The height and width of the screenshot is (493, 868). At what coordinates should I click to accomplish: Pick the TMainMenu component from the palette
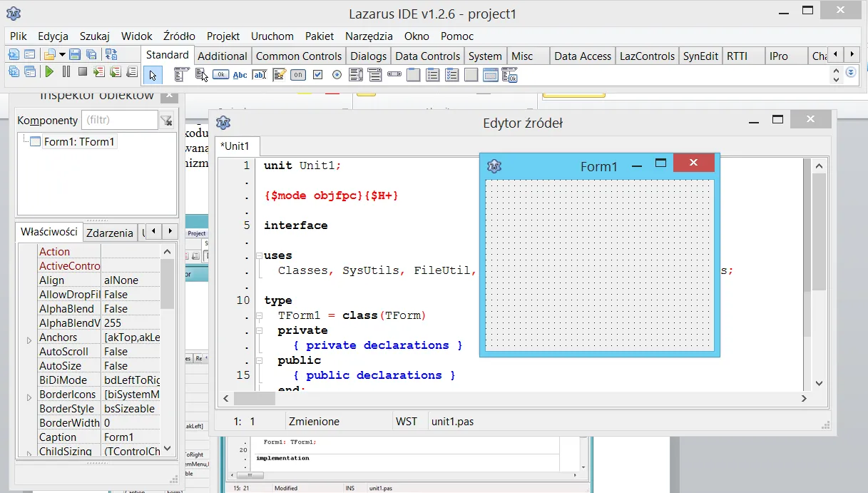181,74
